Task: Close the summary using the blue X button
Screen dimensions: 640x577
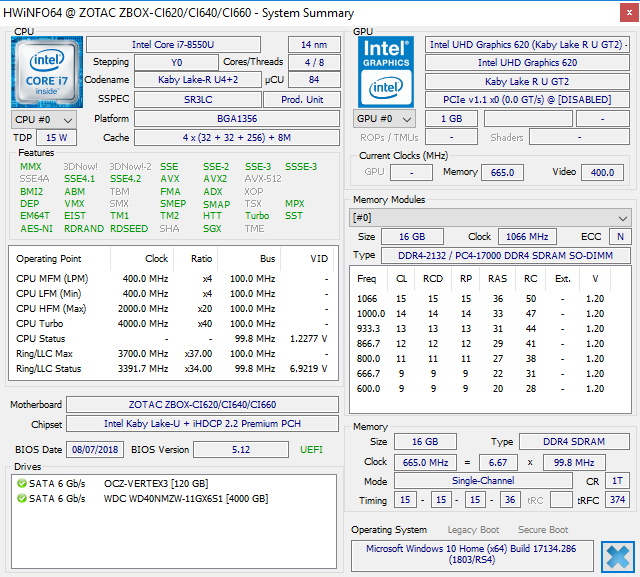Action: coord(618,555)
